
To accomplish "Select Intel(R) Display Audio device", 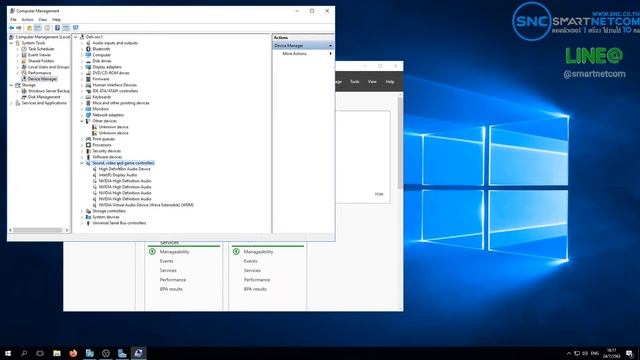I will (x=118, y=175).
